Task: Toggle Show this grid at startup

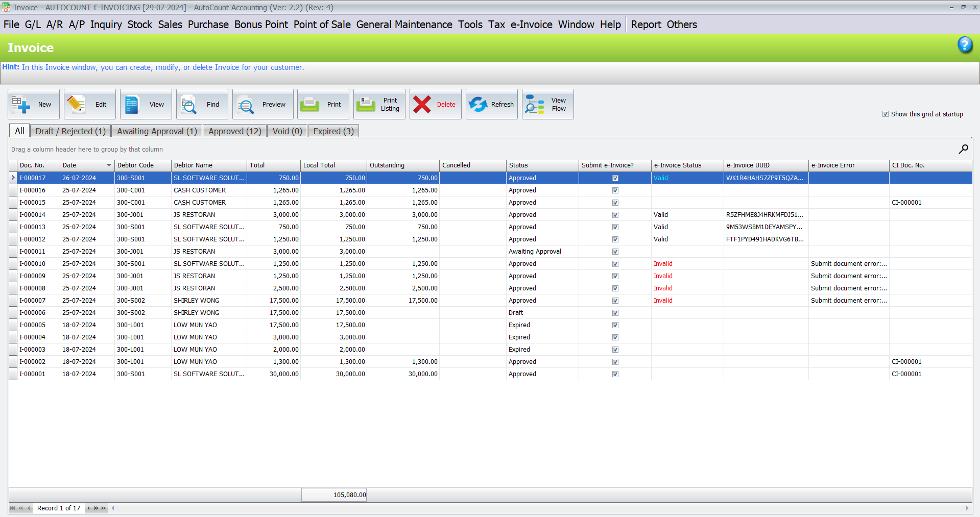Action: [x=886, y=114]
